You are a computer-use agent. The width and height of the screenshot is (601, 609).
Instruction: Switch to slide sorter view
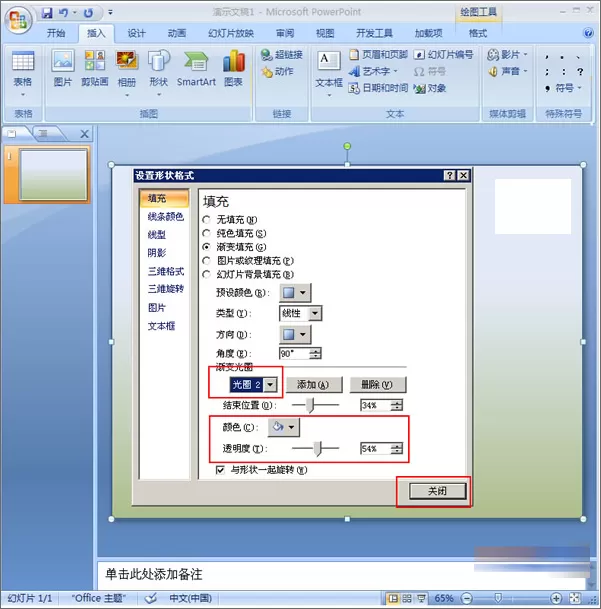(407, 599)
